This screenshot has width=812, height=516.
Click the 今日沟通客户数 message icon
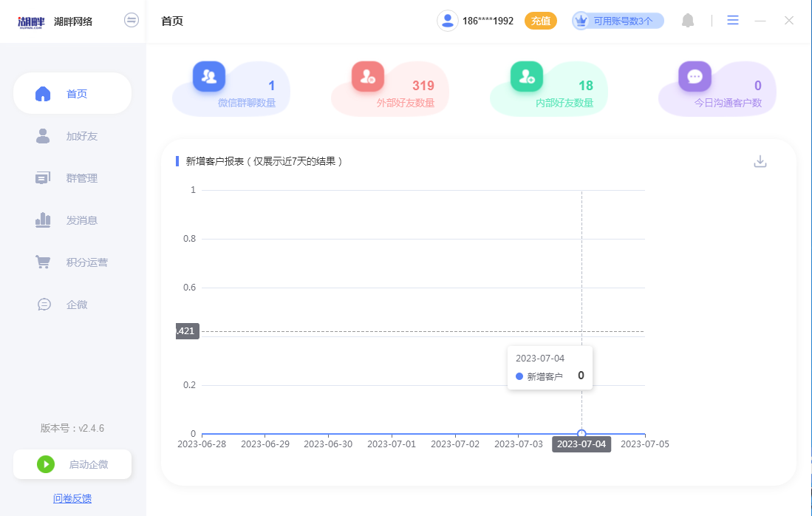click(695, 76)
